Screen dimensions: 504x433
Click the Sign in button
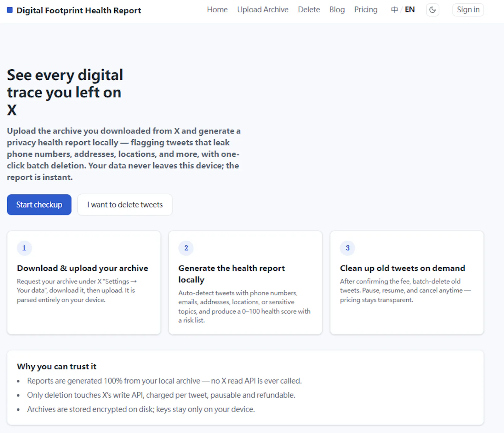[468, 10]
